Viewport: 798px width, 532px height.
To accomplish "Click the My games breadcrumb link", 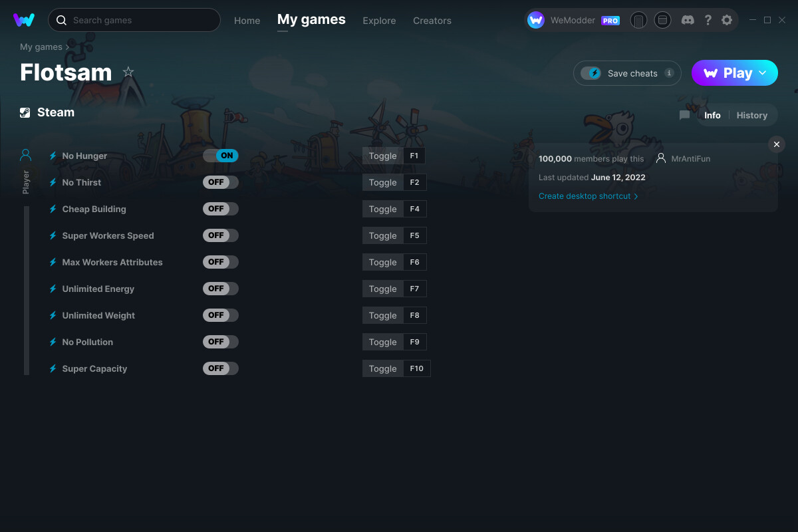I will [41, 47].
